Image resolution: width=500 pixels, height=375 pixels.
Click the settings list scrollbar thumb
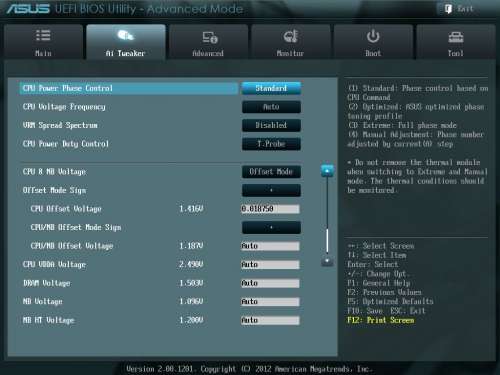327,240
